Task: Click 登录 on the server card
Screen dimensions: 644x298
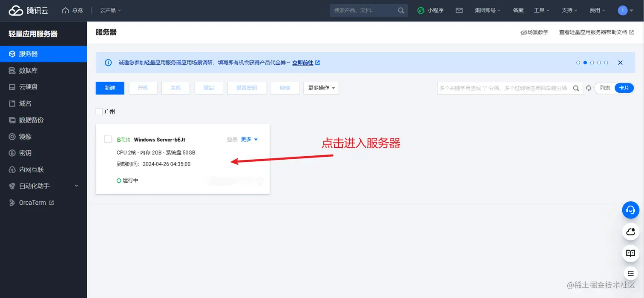Action: click(x=232, y=140)
